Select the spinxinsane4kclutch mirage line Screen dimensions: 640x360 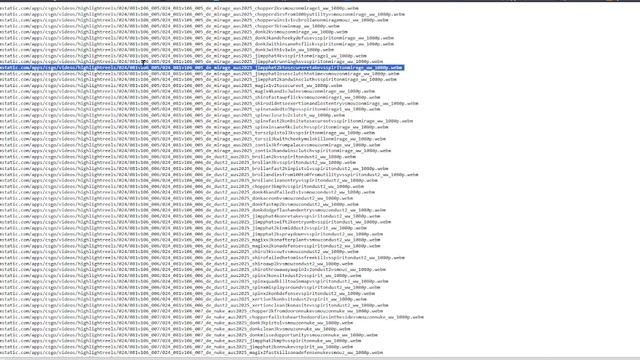194,127
